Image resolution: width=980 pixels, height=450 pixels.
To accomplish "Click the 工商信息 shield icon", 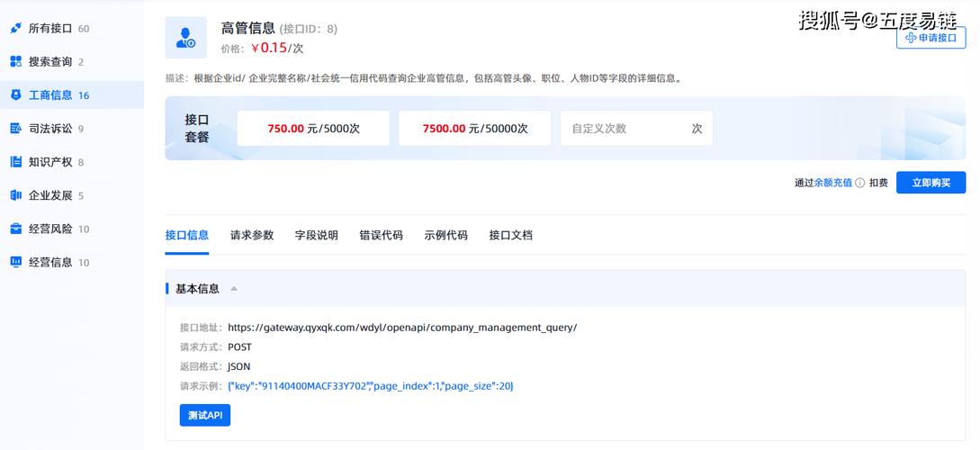I will click(16, 95).
